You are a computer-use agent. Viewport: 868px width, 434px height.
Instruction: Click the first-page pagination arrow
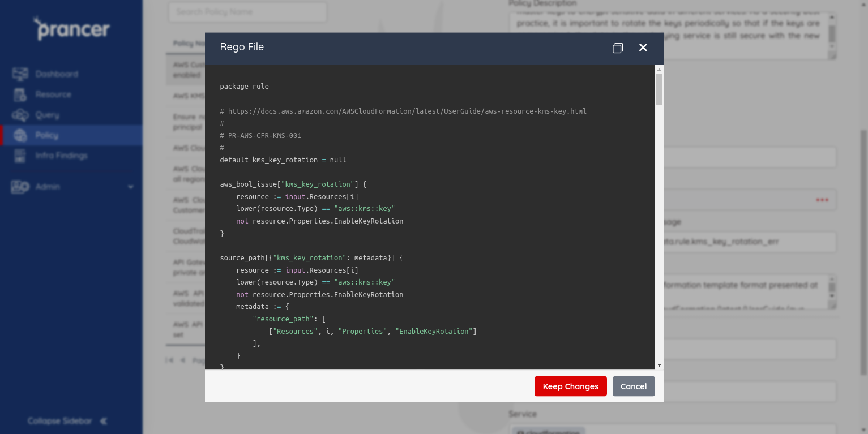(170, 360)
